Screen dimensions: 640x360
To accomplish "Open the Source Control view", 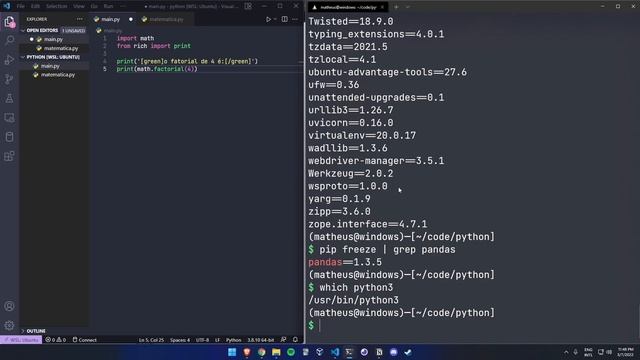I will pos(9,79).
